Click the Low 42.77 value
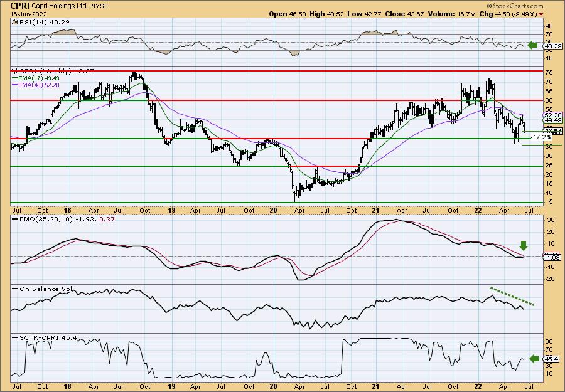 (363, 14)
